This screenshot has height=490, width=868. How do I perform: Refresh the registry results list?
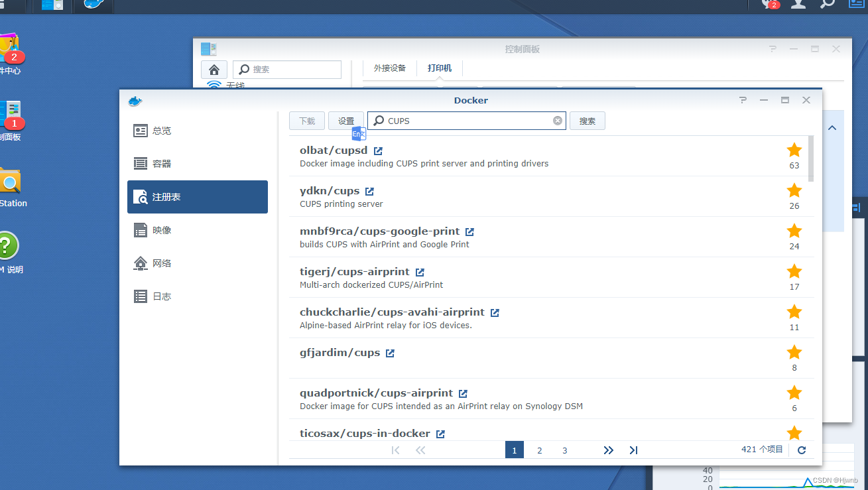coord(802,450)
